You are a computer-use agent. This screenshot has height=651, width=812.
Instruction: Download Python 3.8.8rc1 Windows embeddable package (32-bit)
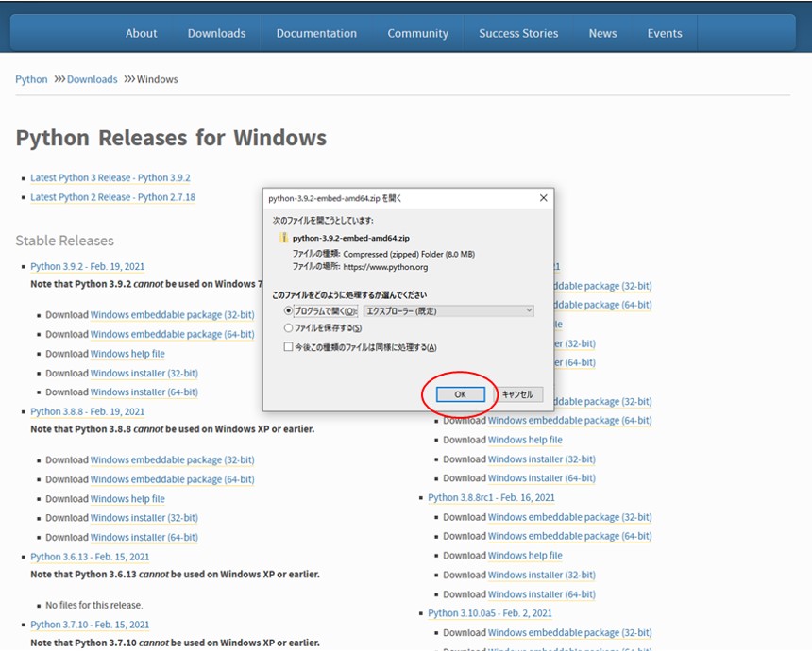coord(570,517)
